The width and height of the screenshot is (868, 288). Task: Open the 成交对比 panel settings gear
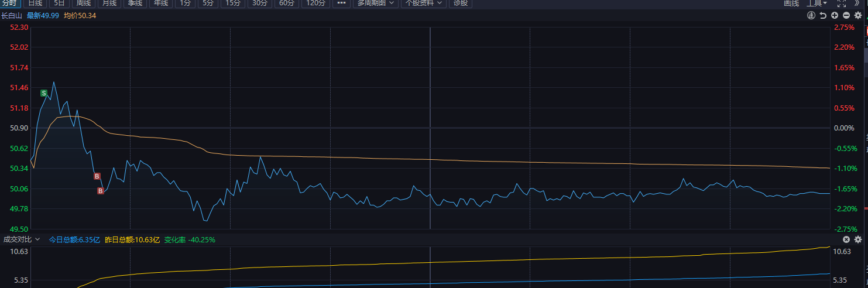pyautogui.click(x=858, y=239)
